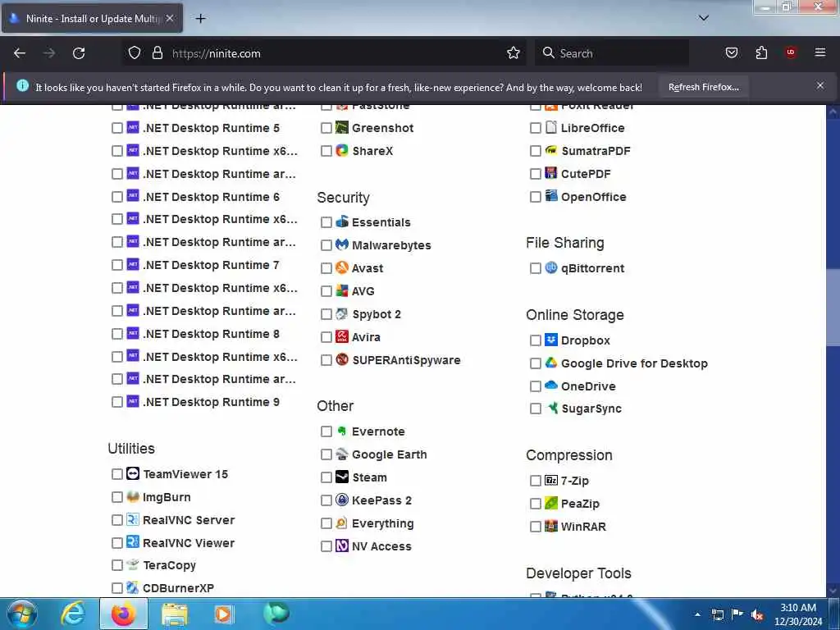Click the AVG logo icon
Image resolution: width=840 pixels, height=630 pixels.
[x=342, y=291]
